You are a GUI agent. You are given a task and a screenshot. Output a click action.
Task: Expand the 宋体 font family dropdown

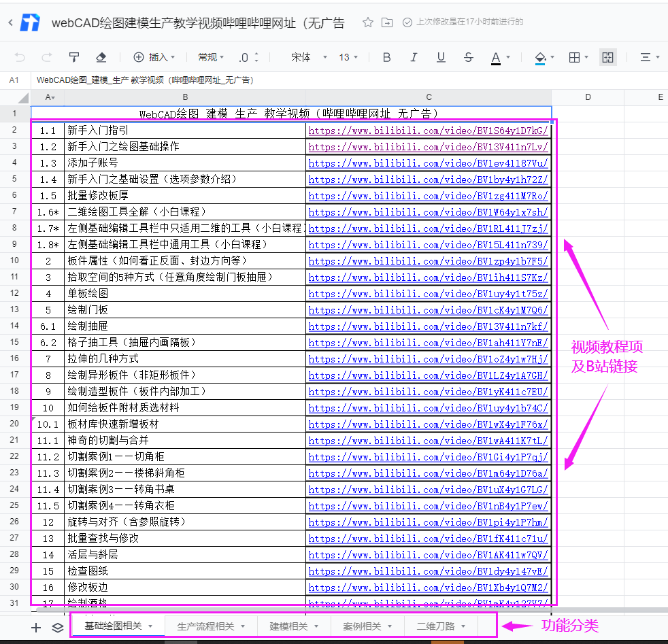pyautogui.click(x=309, y=57)
